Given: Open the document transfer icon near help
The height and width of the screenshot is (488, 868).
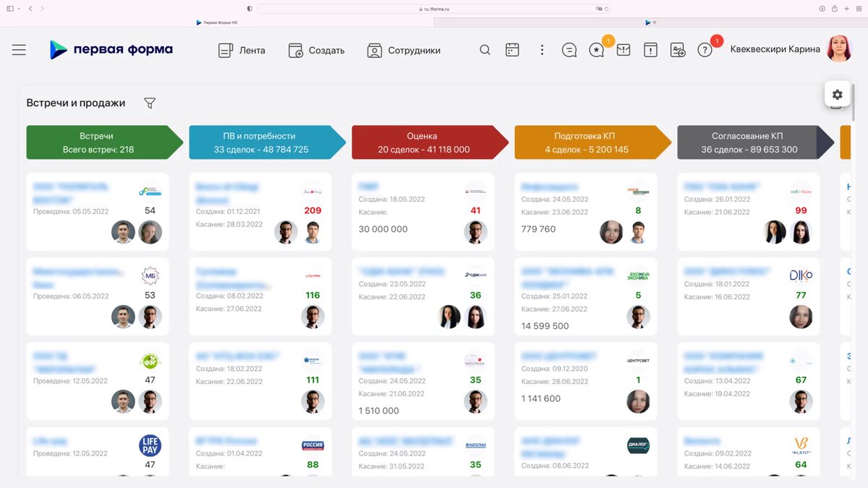Looking at the screenshot, I should click(677, 50).
